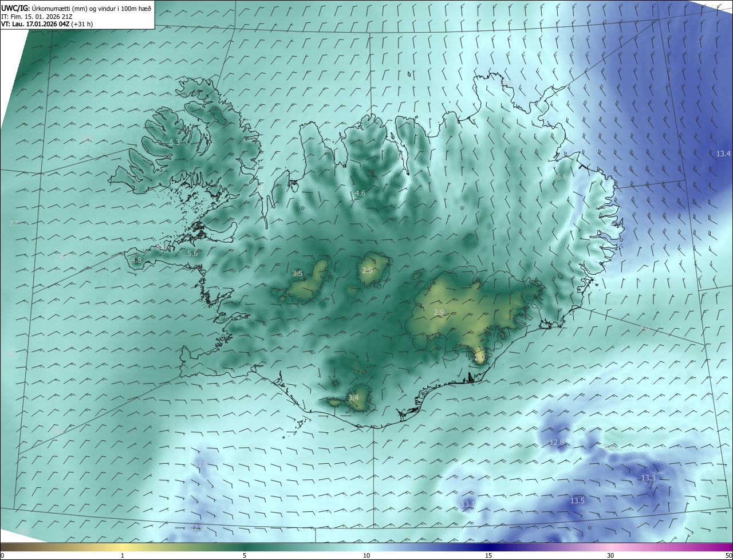The width and height of the screenshot is (733, 560).
Task: Click the 12.8 value label on the map
Action: (x=557, y=442)
